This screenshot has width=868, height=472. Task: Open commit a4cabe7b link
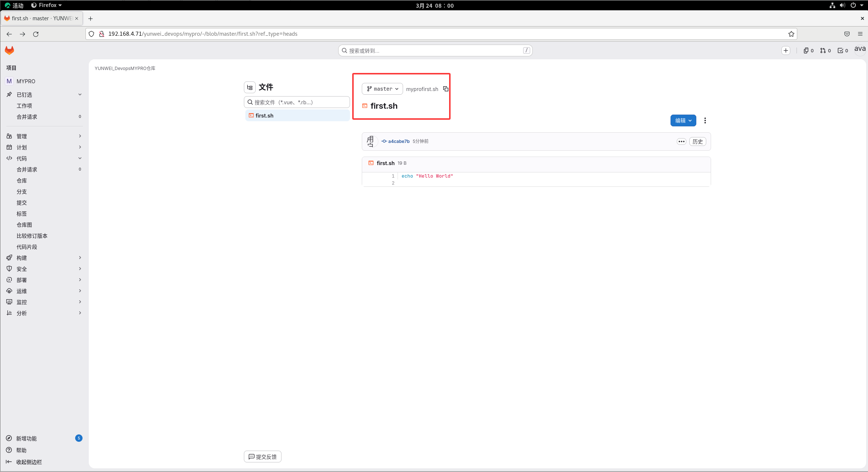click(x=399, y=141)
